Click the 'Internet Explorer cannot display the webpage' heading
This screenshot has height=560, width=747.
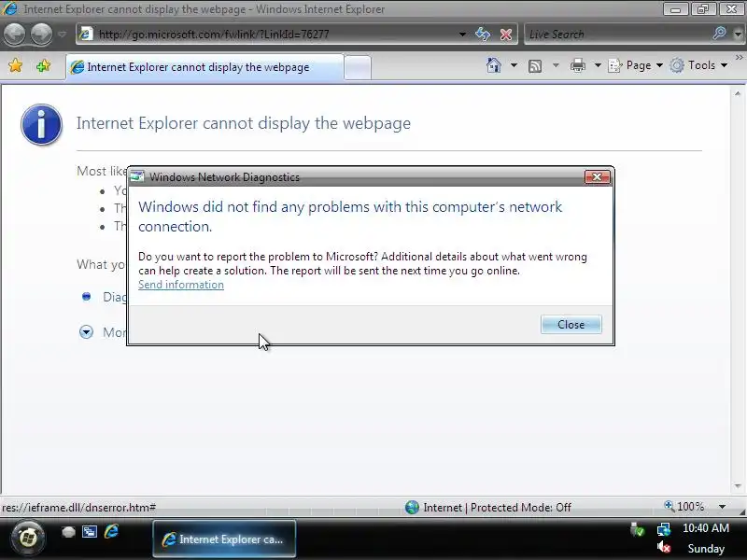[x=244, y=123]
